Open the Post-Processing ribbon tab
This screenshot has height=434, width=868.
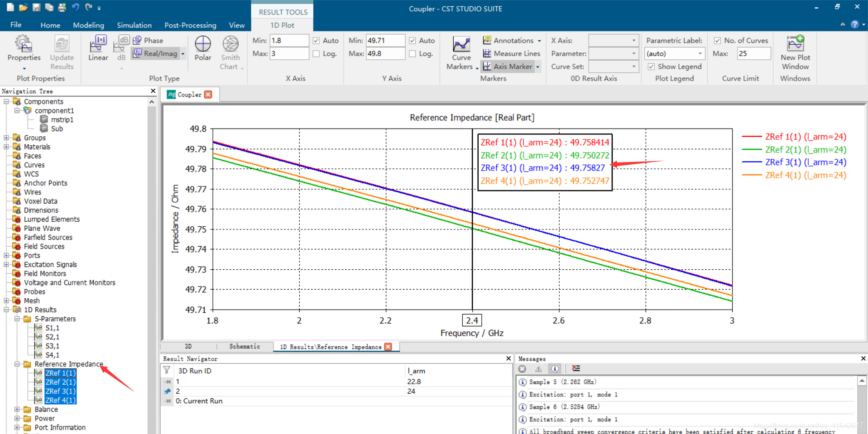(190, 25)
